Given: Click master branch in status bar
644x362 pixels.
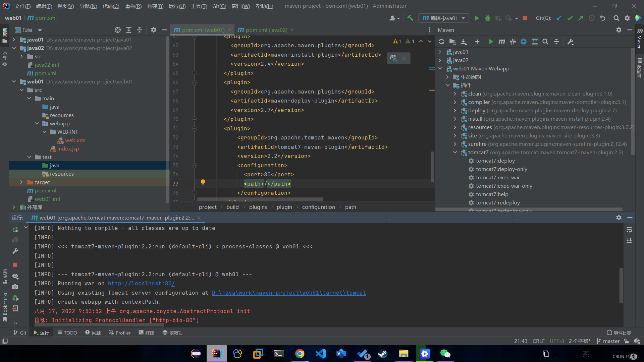Looking at the screenshot, I should 608,341.
